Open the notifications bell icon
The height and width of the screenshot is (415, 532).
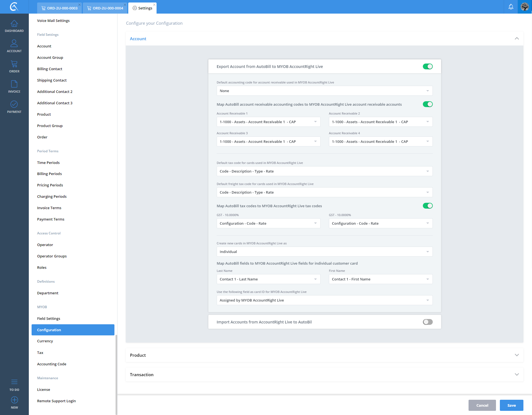(x=511, y=7)
